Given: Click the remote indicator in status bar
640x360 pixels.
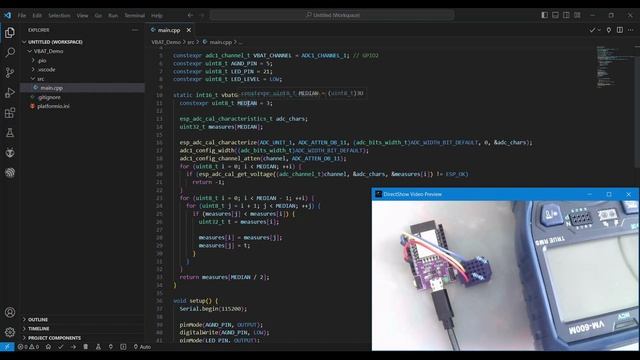Looking at the screenshot, I should [x=7, y=347].
